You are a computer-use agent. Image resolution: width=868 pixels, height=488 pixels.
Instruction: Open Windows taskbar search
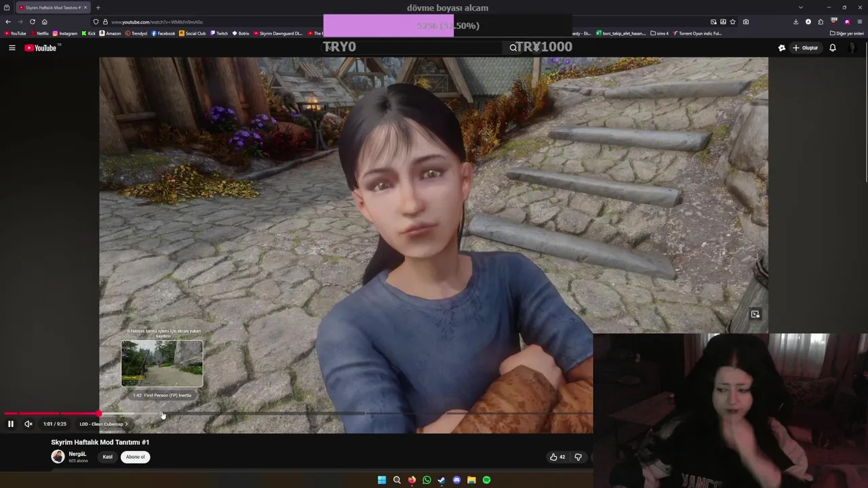tap(397, 480)
